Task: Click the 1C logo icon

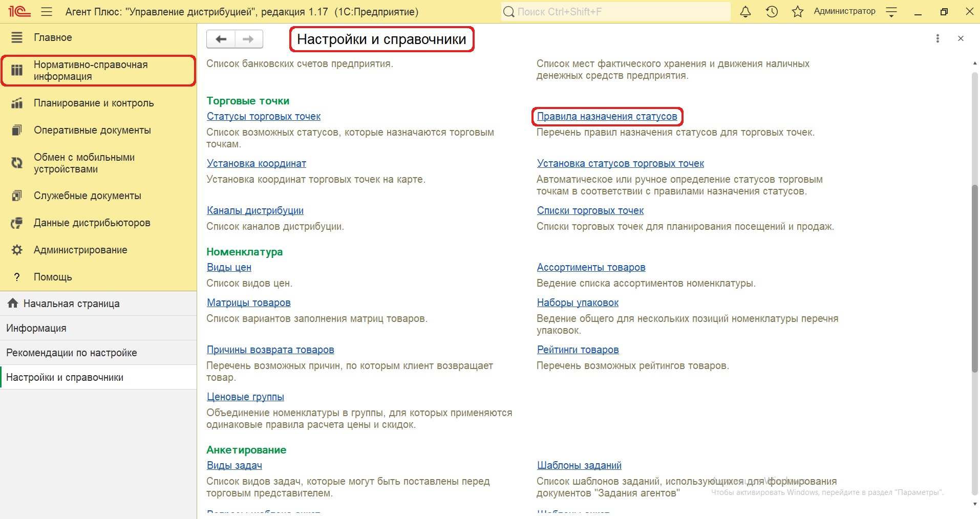Action: click(19, 11)
